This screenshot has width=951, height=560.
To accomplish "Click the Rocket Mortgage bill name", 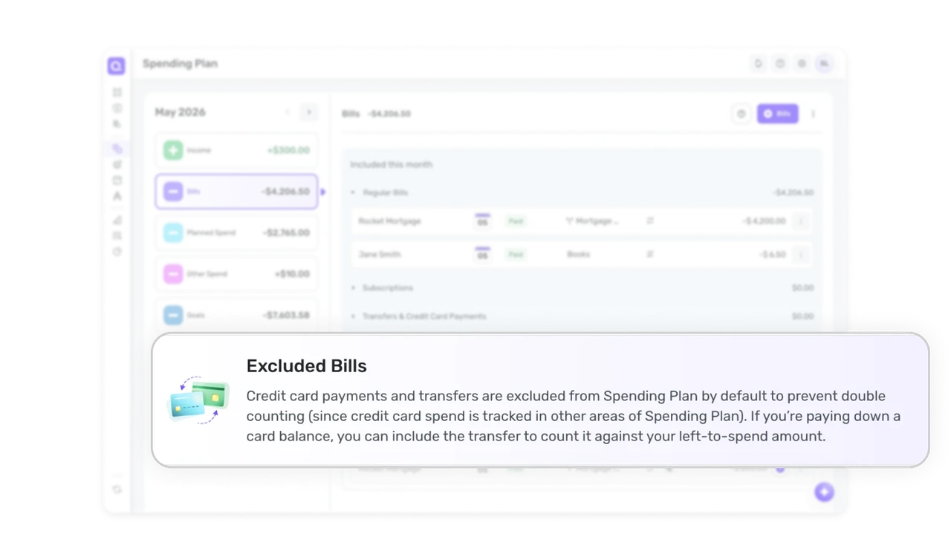I will 389,221.
